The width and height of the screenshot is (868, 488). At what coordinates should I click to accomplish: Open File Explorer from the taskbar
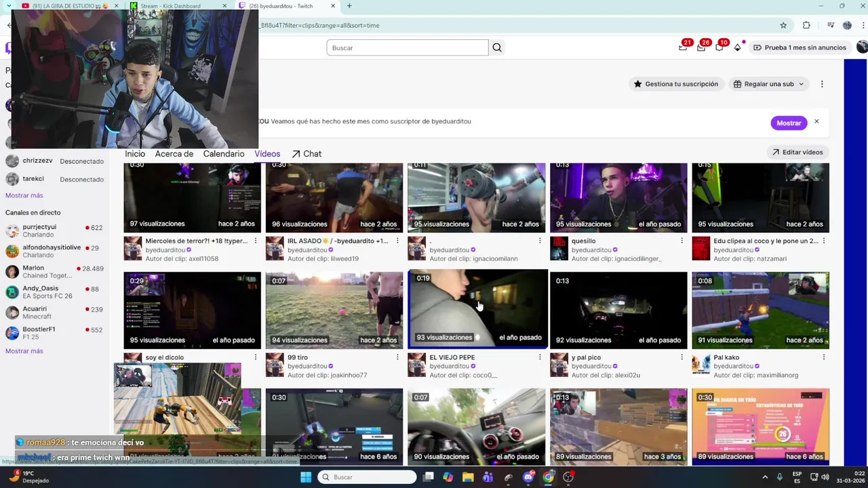(x=468, y=477)
